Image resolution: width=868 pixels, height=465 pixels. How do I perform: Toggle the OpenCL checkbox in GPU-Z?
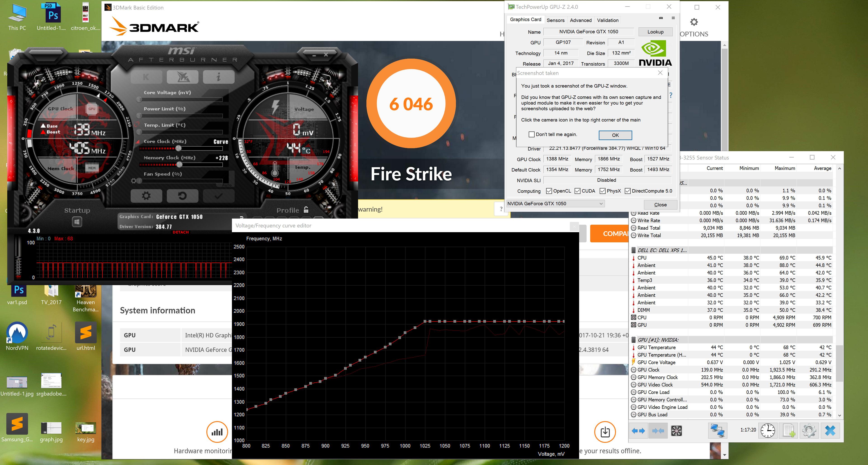(549, 191)
